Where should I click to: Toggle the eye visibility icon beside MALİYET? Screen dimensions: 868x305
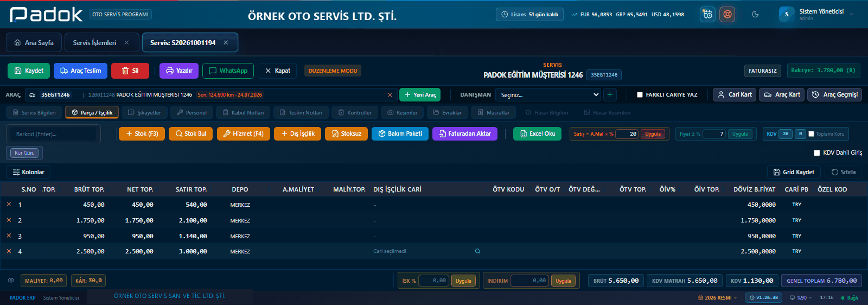tap(11, 281)
